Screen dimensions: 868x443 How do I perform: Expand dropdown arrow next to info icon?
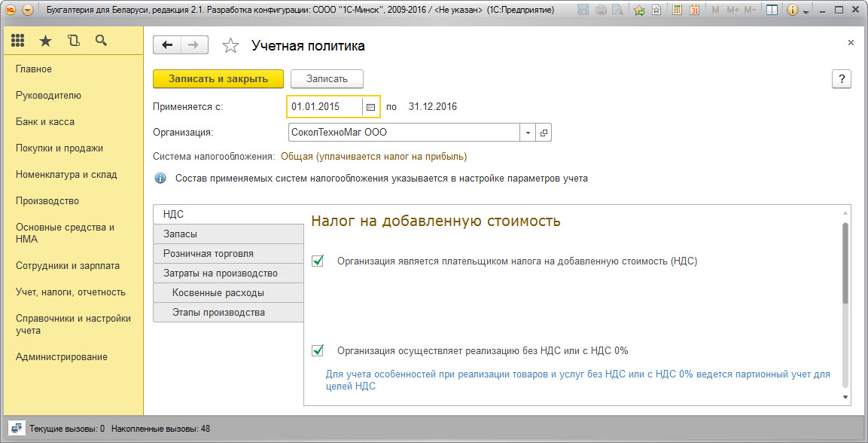tap(806, 12)
